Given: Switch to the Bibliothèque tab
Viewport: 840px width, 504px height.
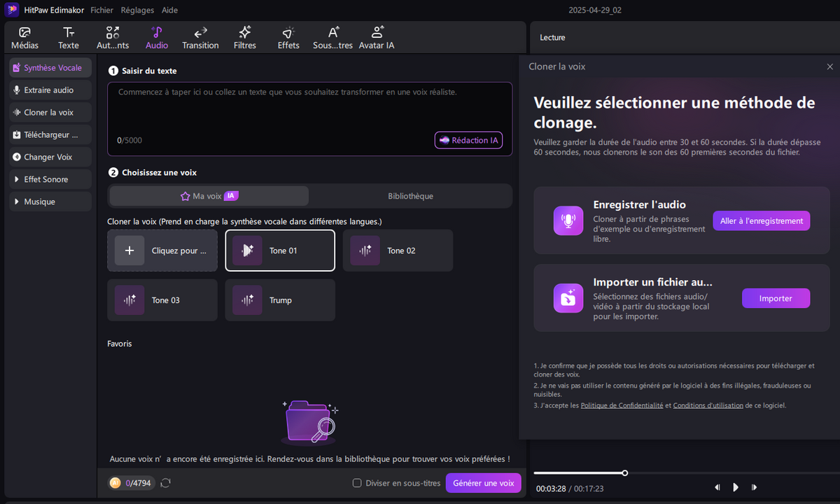Looking at the screenshot, I should coord(410,196).
